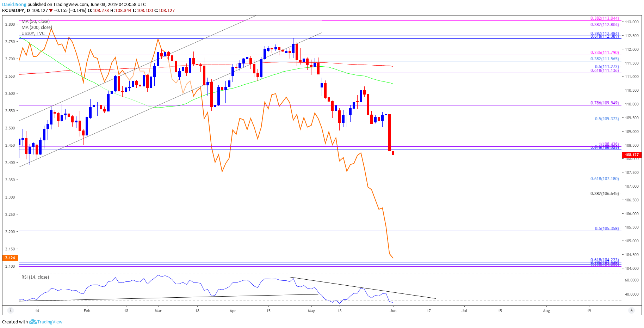Image resolution: width=644 pixels, height=328 pixels.
Task: Click the Aug date label on time axis
Action: (546, 311)
